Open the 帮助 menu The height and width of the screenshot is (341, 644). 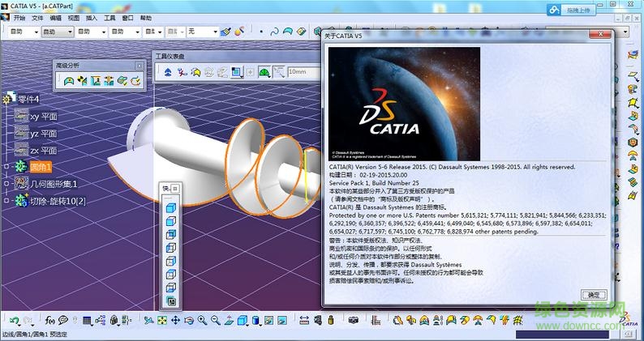[145, 17]
